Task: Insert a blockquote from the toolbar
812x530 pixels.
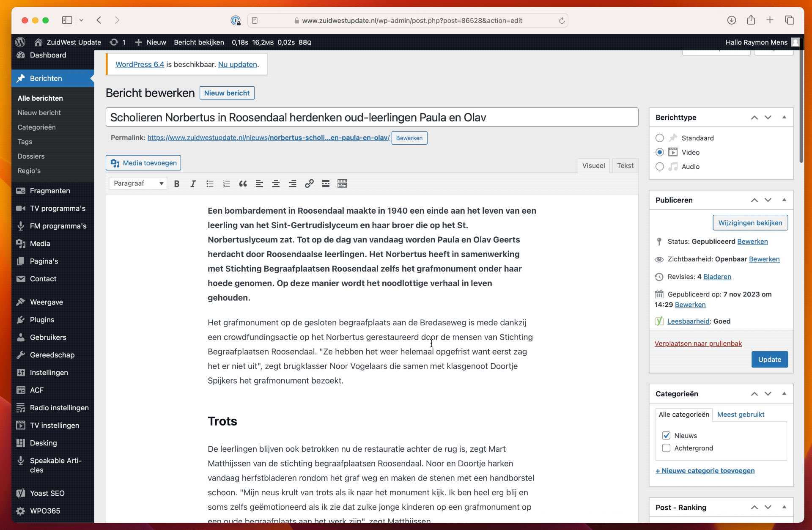Action: (243, 184)
